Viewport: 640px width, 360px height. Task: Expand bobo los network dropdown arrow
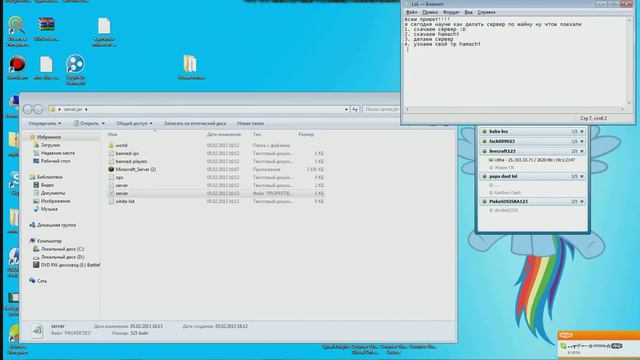click(582, 131)
